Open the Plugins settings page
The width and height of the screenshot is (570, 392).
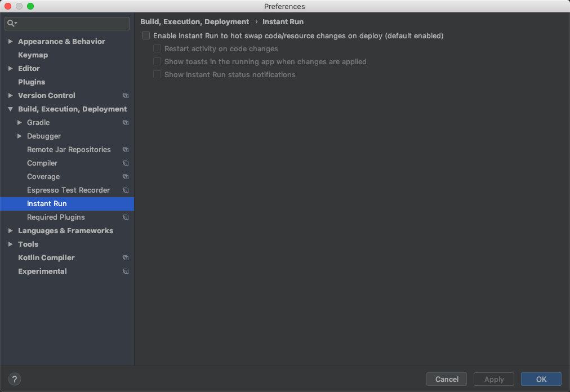32,82
